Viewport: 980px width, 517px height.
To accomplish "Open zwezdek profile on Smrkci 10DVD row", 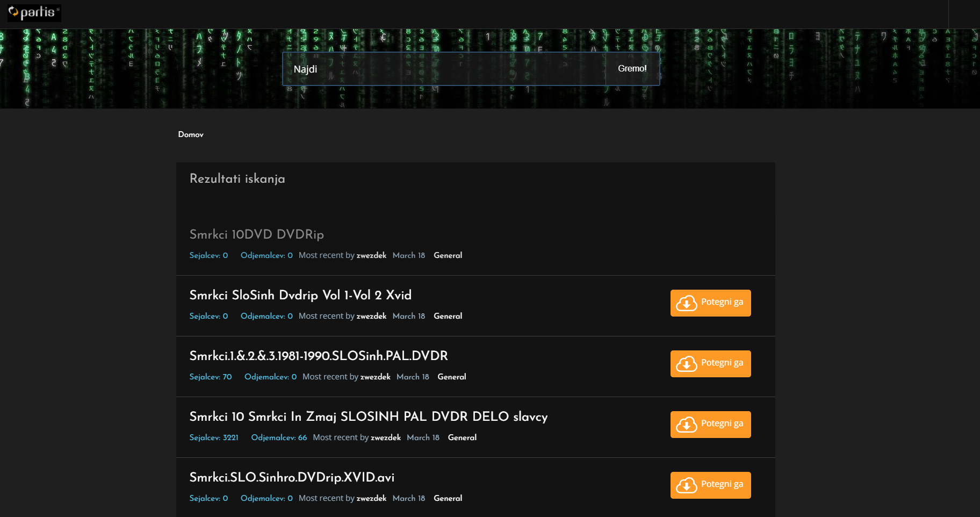I will 371,255.
